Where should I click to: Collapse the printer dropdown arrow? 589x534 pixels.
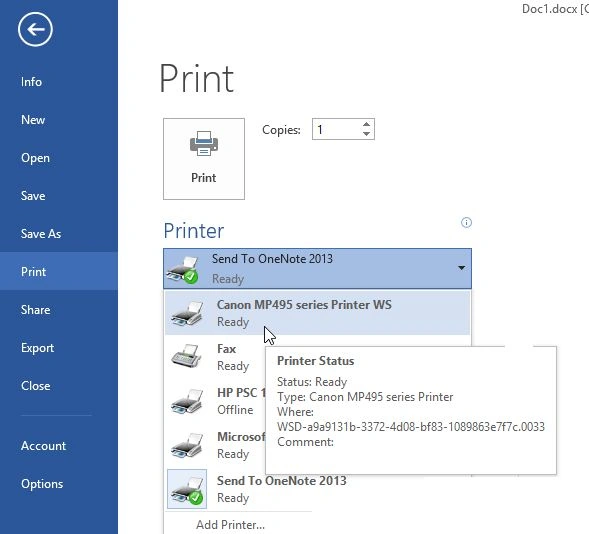(462, 268)
